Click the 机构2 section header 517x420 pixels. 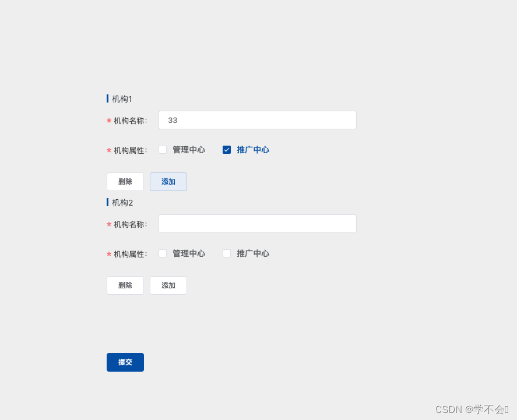coord(122,202)
